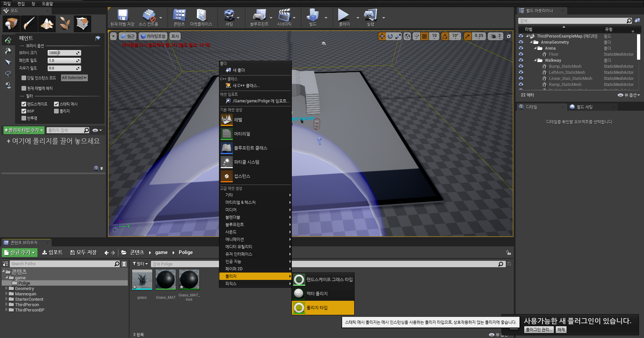Viewport: 644px width, 338px height.
Task: Select the foliage Lasso tool icon
Action: point(8,74)
